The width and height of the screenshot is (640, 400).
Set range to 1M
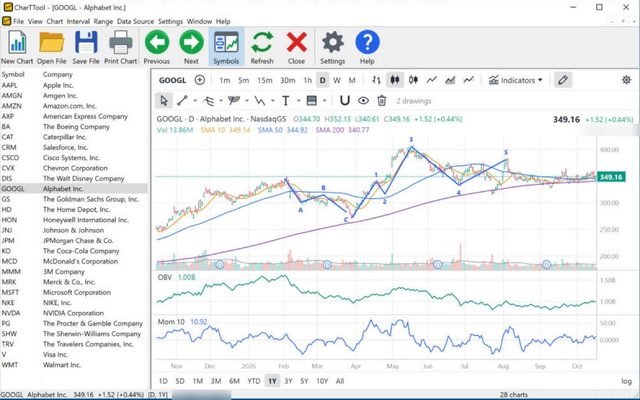click(x=198, y=381)
